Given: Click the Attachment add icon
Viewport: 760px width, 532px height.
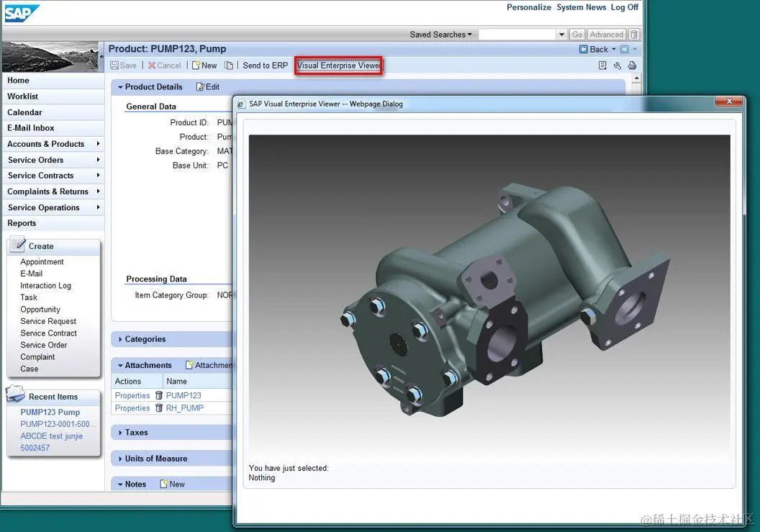Looking at the screenshot, I should [189, 365].
